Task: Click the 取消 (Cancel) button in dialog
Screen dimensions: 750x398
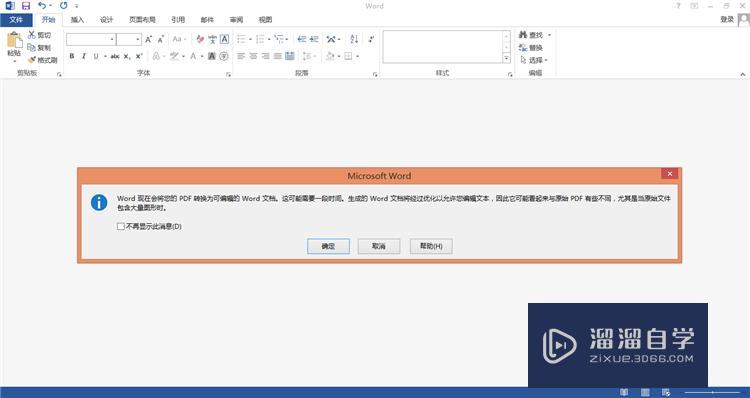Action: (x=379, y=246)
